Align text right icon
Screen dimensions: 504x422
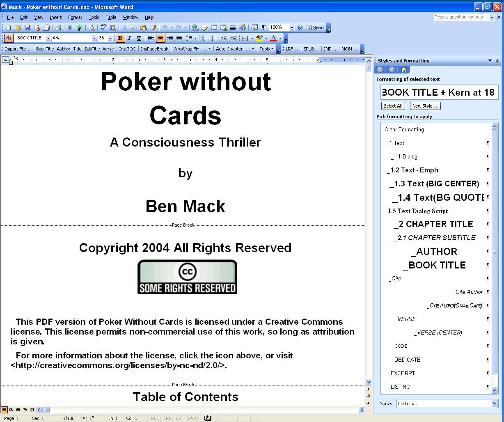[x=170, y=38]
